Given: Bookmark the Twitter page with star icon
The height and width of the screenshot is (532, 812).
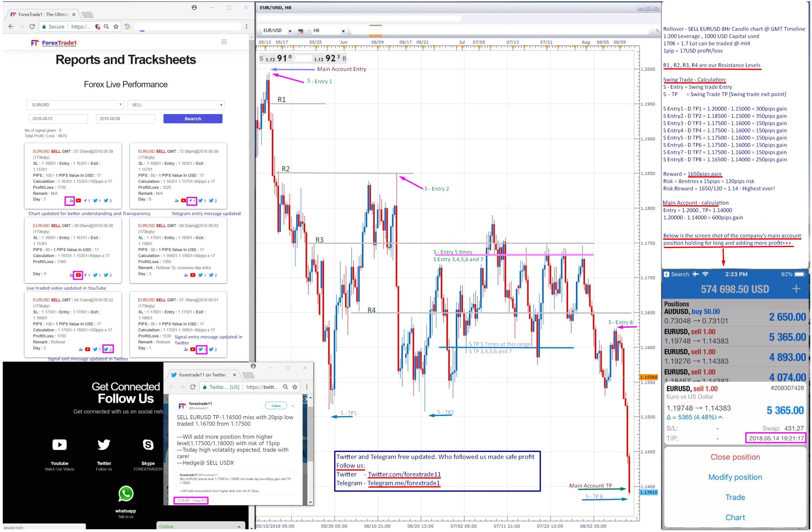Looking at the screenshot, I should point(295,387).
